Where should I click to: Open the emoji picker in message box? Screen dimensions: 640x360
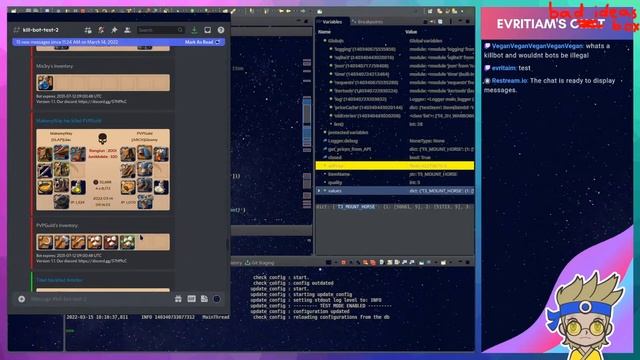coord(217,299)
